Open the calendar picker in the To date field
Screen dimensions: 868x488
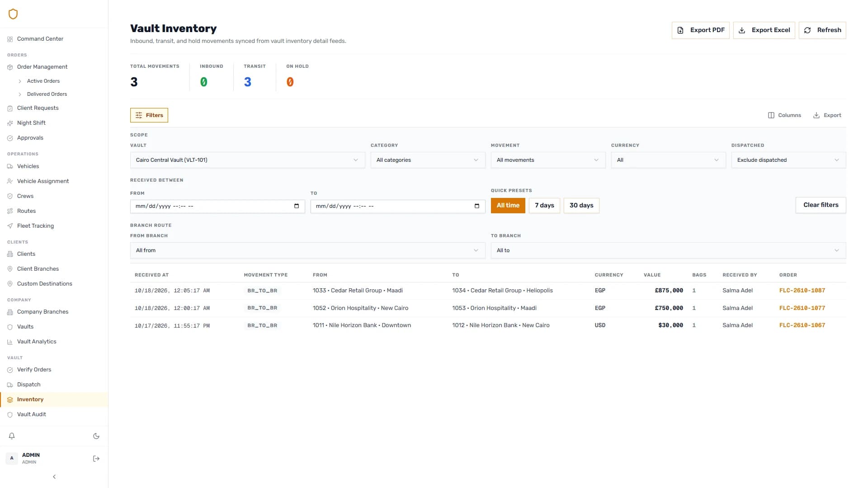[477, 206]
